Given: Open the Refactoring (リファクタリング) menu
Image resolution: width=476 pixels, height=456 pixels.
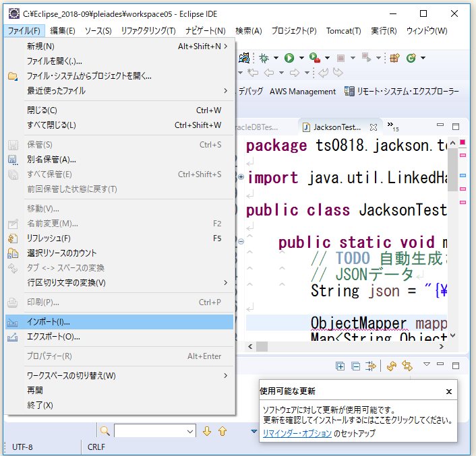Looking at the screenshot, I should pyautogui.click(x=148, y=31).
